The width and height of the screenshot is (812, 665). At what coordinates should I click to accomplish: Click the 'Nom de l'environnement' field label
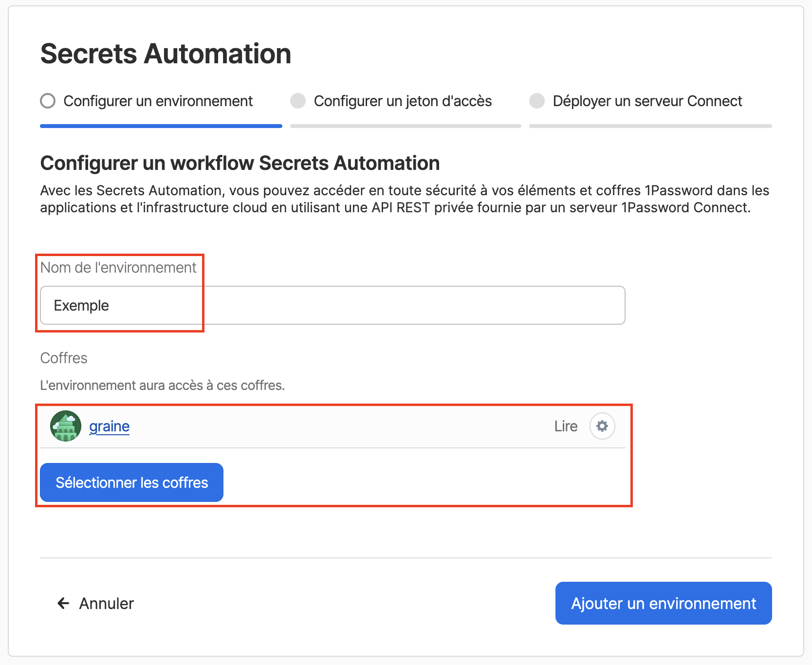click(118, 268)
